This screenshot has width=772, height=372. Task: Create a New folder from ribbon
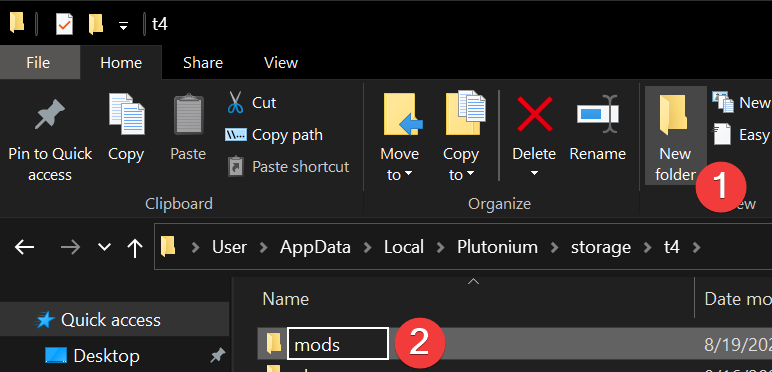pyautogui.click(x=675, y=136)
